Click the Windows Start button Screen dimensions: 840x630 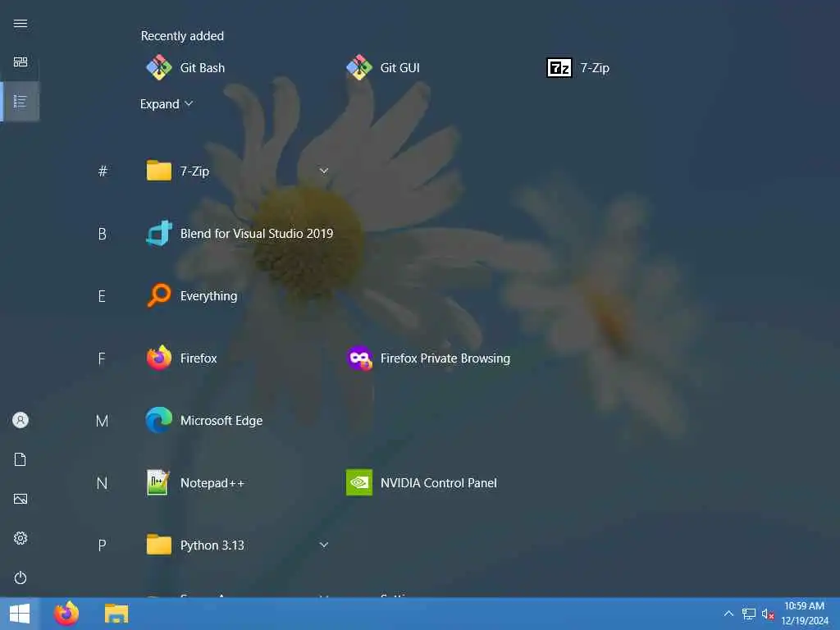pos(20,614)
